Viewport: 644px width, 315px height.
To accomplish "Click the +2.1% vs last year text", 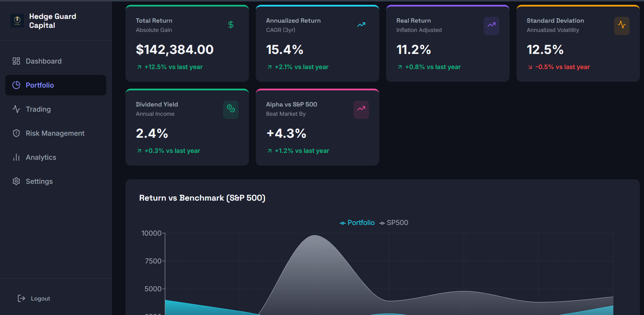I will [x=302, y=67].
